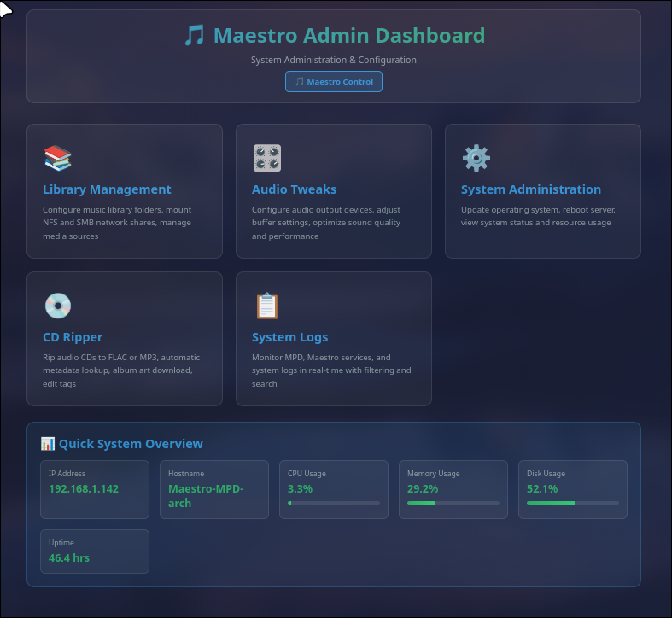Screen dimensions: 672x618
Task: Click the Memory Usage progress bar
Action: [x=453, y=504]
